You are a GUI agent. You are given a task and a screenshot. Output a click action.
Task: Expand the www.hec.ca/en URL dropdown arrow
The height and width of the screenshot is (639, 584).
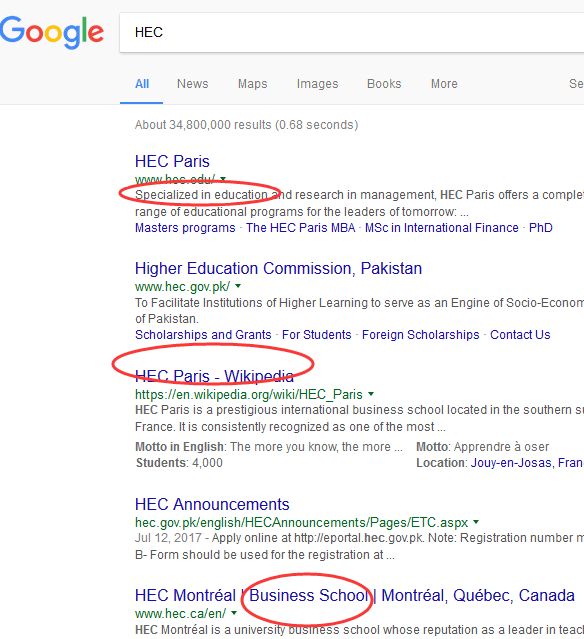(234, 613)
